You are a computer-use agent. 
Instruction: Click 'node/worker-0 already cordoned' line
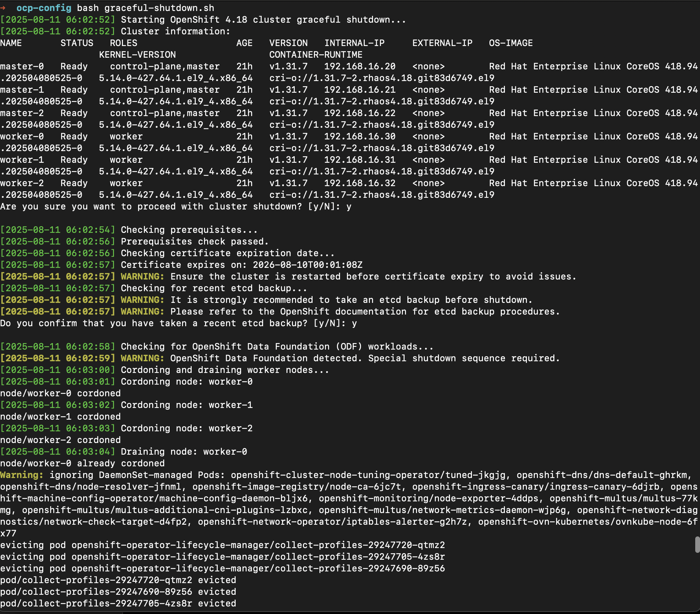(82, 463)
